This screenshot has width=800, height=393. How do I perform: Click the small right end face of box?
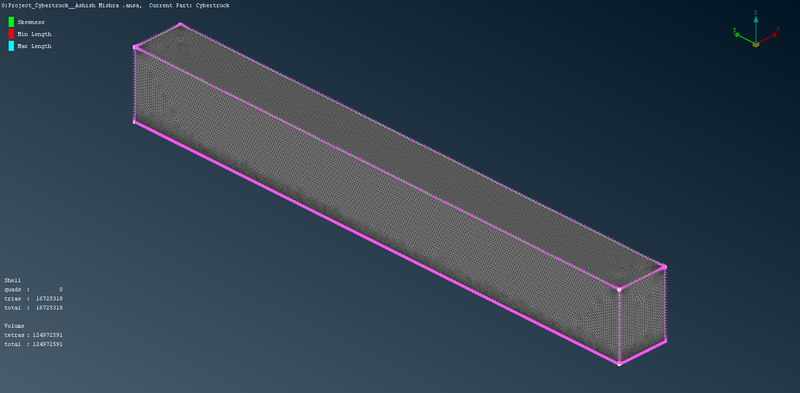point(643,314)
